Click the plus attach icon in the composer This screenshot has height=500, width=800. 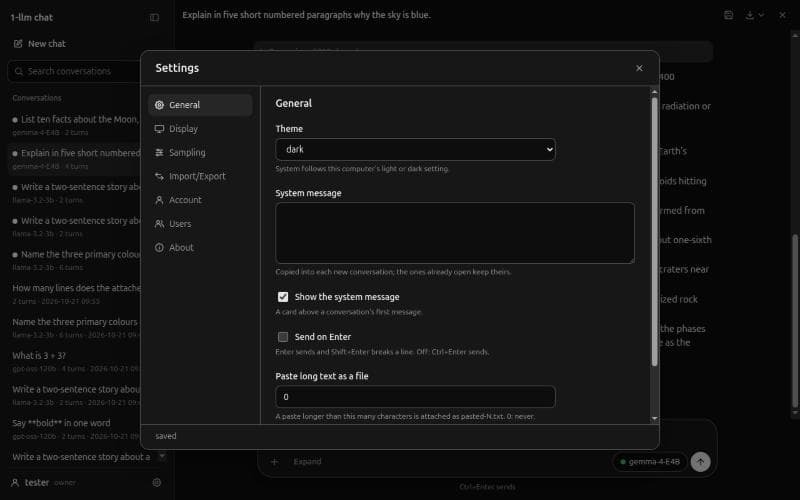point(274,461)
